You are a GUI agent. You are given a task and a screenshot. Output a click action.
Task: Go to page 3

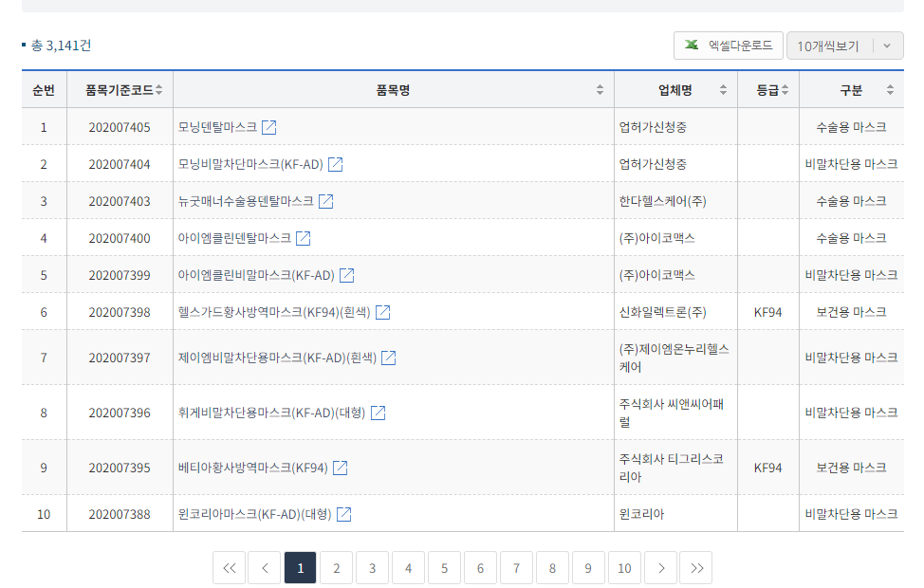coord(373,568)
